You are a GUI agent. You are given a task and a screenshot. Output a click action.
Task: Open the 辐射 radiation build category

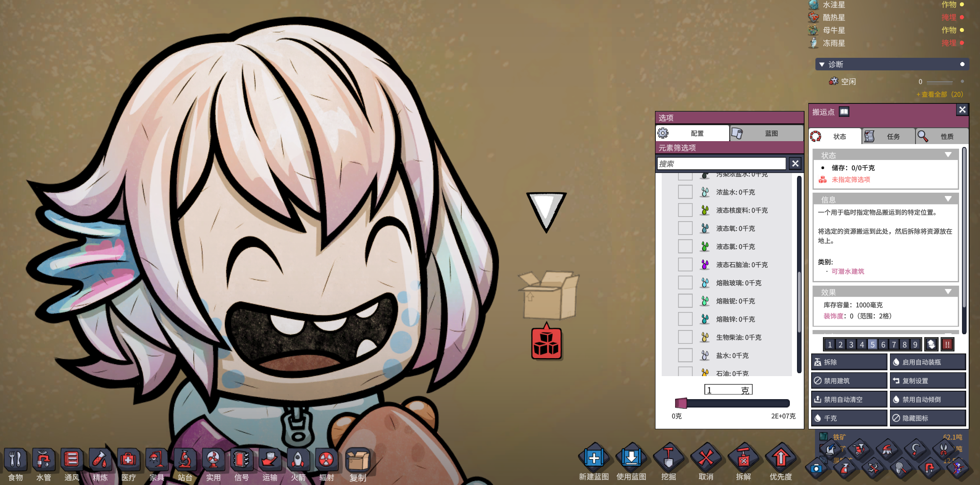[x=326, y=465]
